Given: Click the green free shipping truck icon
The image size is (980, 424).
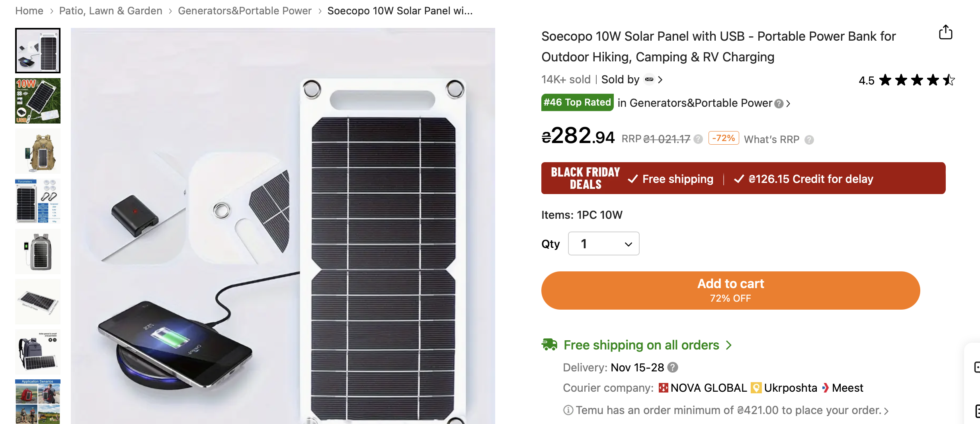Looking at the screenshot, I should click(x=549, y=345).
